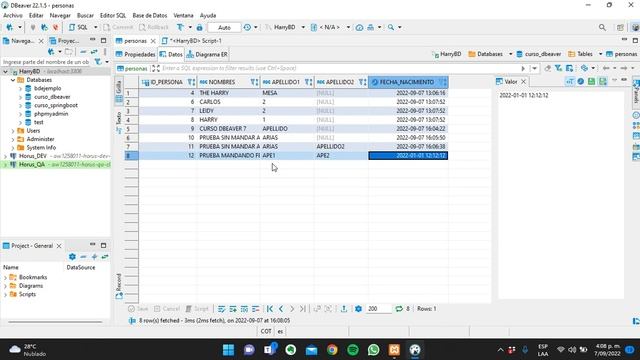
Task: Open the custom filters funnel icon above the Valor panel
Action: 558,69
